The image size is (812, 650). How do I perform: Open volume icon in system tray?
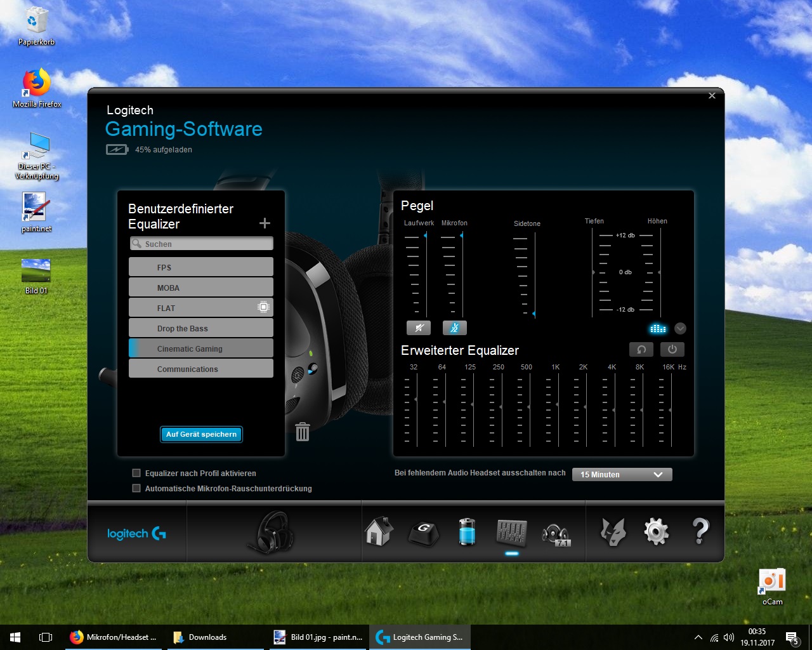tap(729, 637)
